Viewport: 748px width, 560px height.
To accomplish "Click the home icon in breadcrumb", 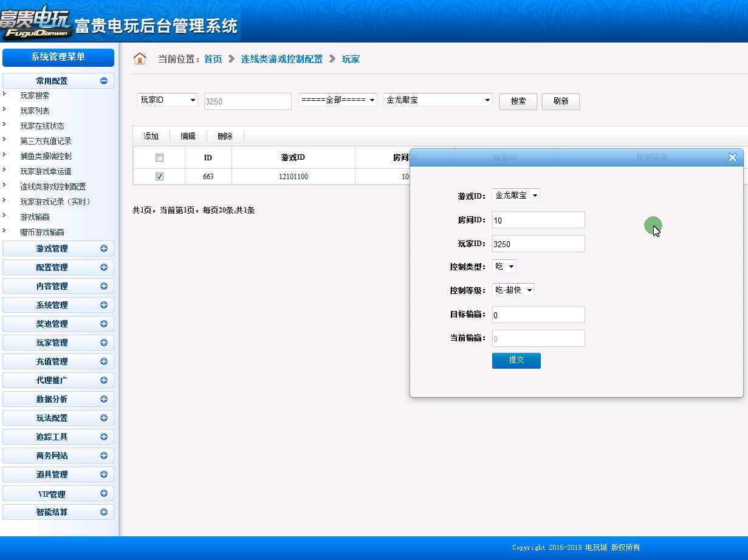I will [x=140, y=59].
